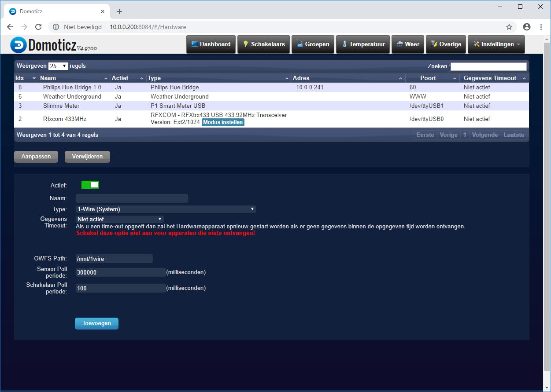Click the /dev/ttyUSB0 port cell
551x392 pixels.
(426, 119)
